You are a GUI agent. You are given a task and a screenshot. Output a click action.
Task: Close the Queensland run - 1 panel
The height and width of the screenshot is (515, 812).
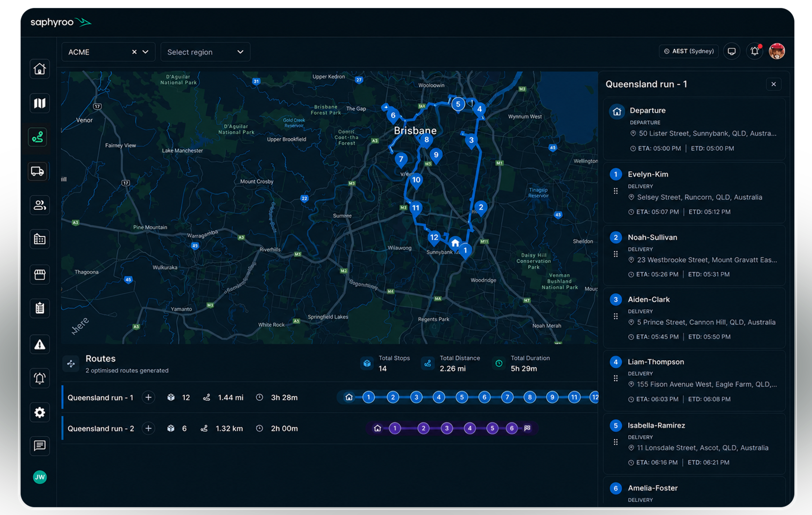point(774,84)
